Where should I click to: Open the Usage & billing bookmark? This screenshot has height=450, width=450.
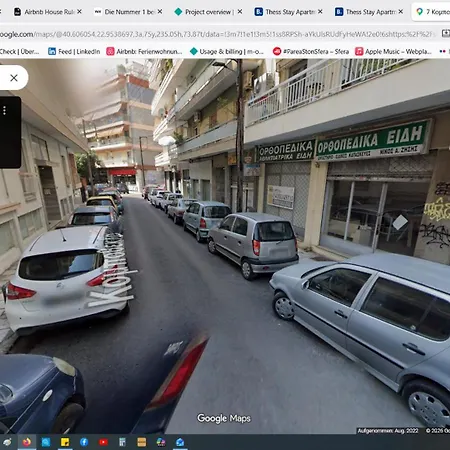pyautogui.click(x=227, y=51)
